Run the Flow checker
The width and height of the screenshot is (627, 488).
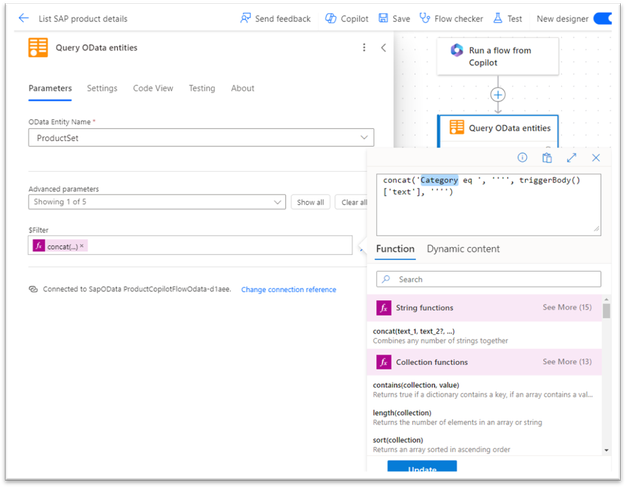[451, 18]
